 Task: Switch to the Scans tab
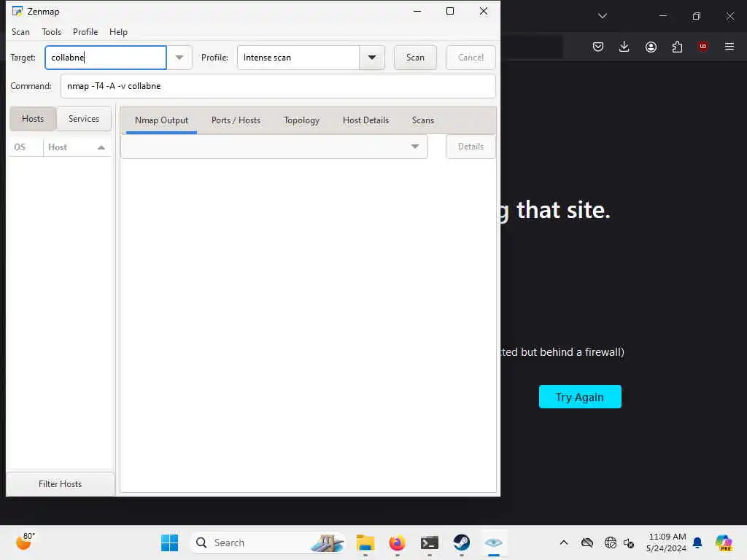point(423,120)
